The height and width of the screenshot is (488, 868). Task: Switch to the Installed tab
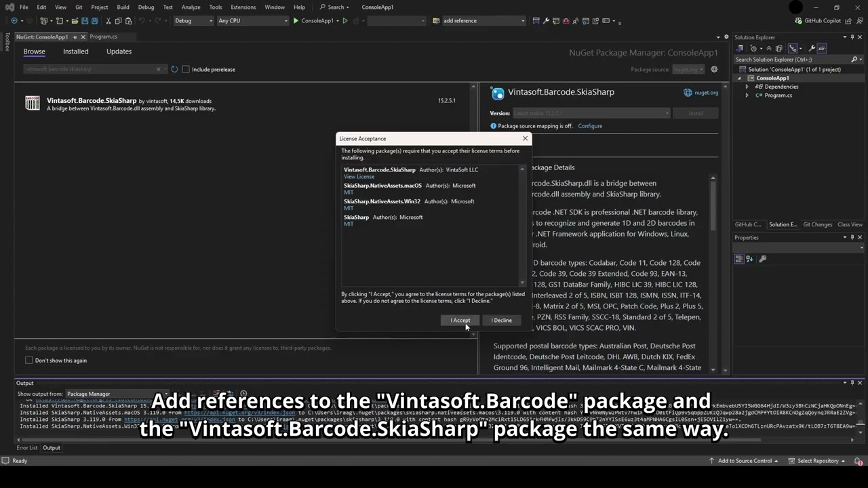click(75, 52)
